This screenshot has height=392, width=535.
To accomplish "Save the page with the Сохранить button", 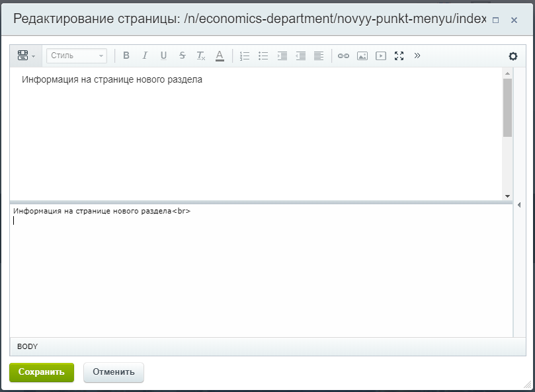I will click(42, 372).
